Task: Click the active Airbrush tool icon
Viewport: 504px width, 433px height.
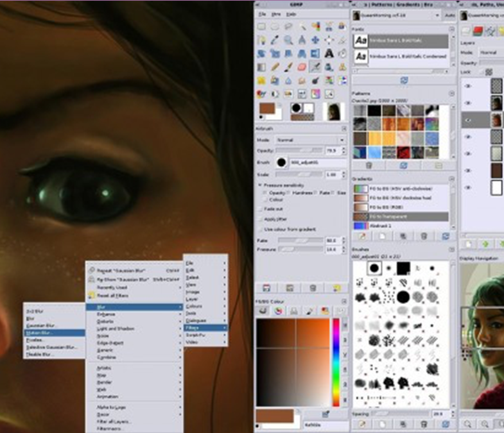Action: point(315,67)
